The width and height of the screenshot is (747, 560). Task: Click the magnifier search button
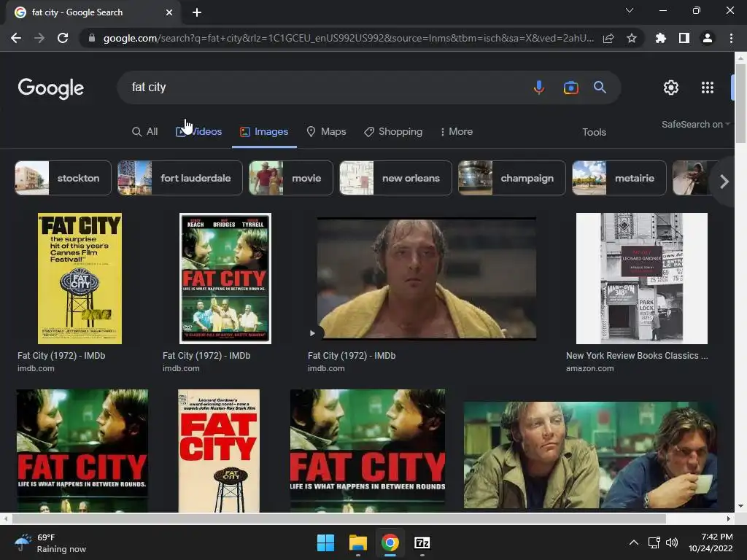(600, 87)
